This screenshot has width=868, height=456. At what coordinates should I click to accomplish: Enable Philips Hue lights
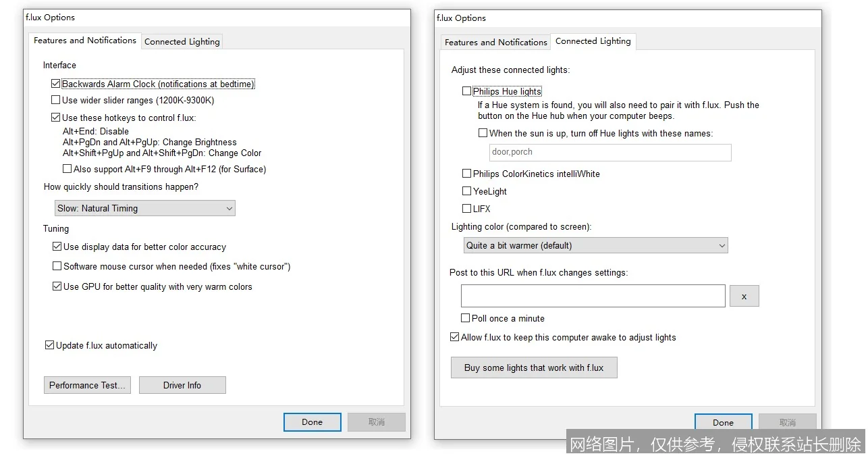tap(466, 91)
